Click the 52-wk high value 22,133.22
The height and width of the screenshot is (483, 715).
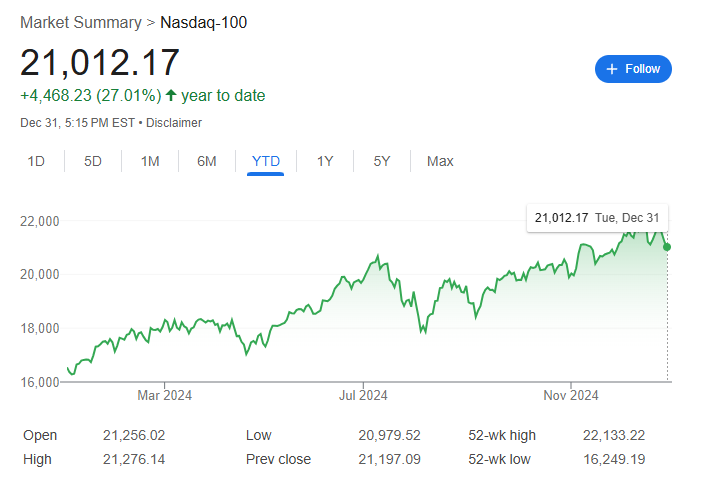click(x=617, y=435)
